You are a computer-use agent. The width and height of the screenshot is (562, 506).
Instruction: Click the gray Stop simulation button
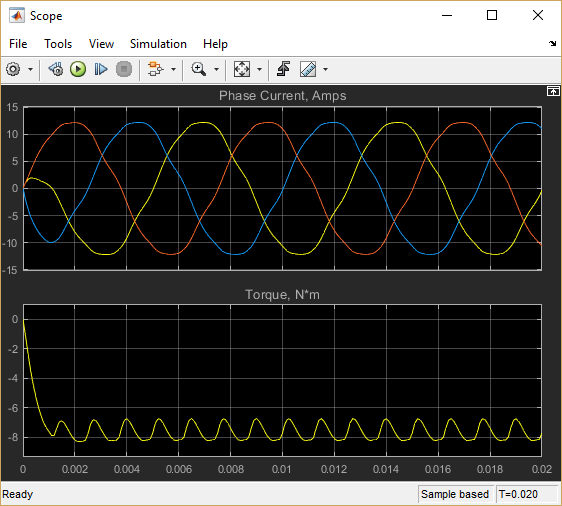click(124, 69)
